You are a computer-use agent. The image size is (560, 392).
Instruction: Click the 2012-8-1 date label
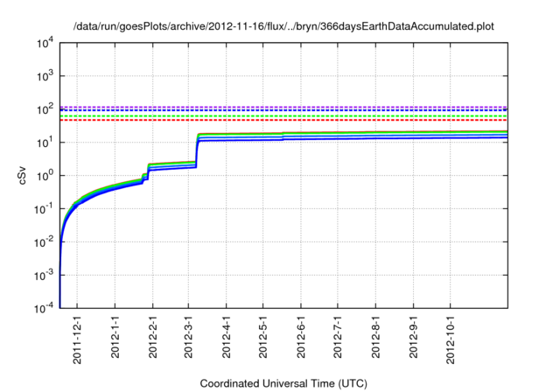(x=375, y=337)
